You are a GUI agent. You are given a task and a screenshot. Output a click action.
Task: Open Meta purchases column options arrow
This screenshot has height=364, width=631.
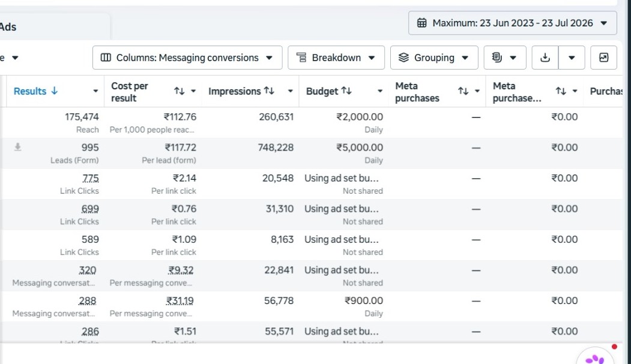pyautogui.click(x=477, y=91)
